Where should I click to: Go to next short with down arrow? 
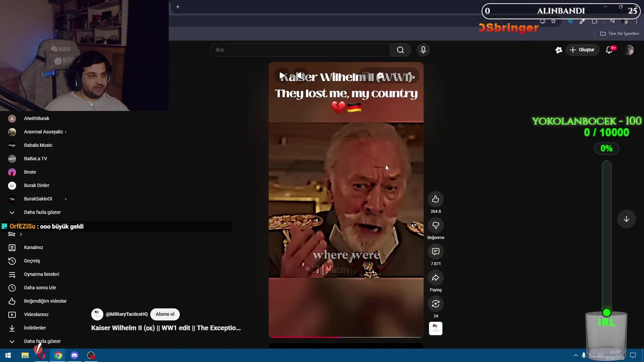click(x=626, y=219)
